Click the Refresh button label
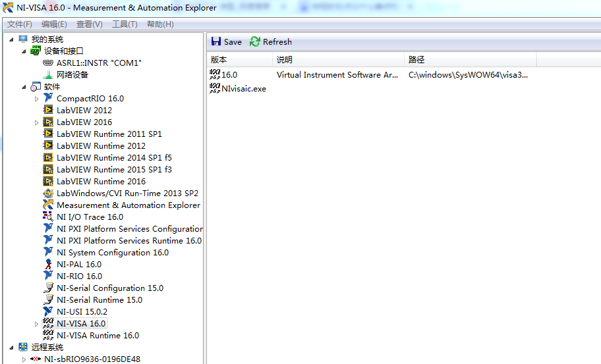The image size is (601, 364). pyautogui.click(x=277, y=41)
